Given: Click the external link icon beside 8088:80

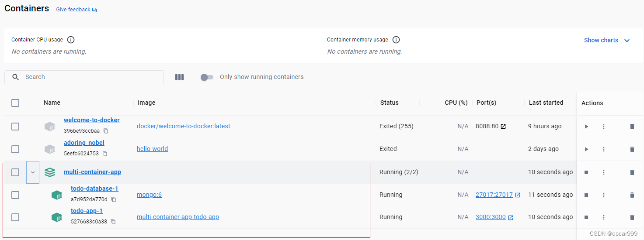Looking at the screenshot, I should 503,127.
